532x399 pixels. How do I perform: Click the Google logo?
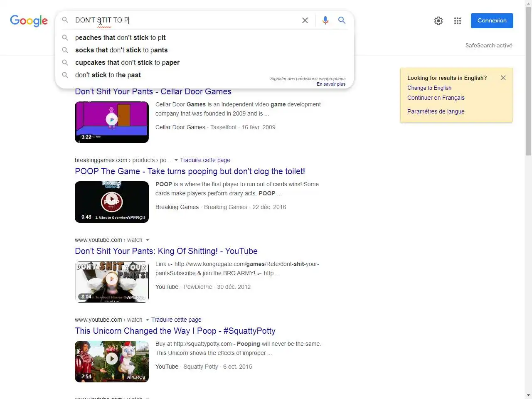(29, 21)
